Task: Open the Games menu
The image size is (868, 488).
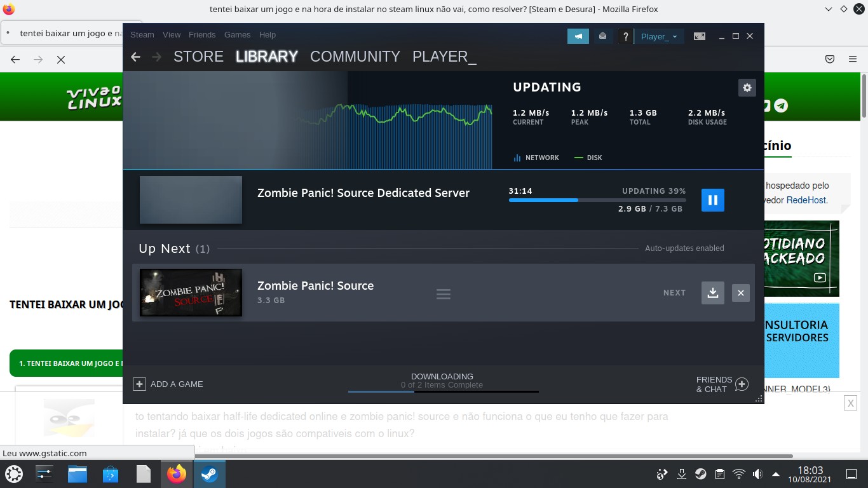Action: (x=238, y=34)
